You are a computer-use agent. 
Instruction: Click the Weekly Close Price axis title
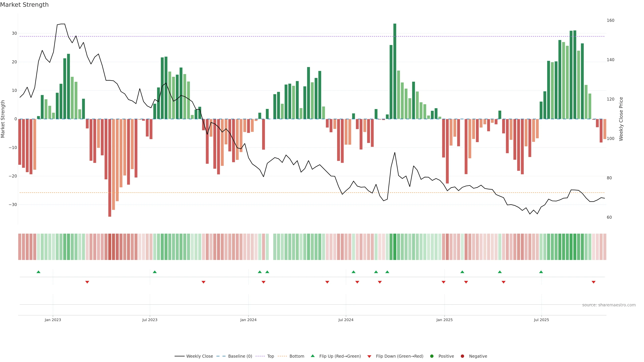(x=621, y=119)
